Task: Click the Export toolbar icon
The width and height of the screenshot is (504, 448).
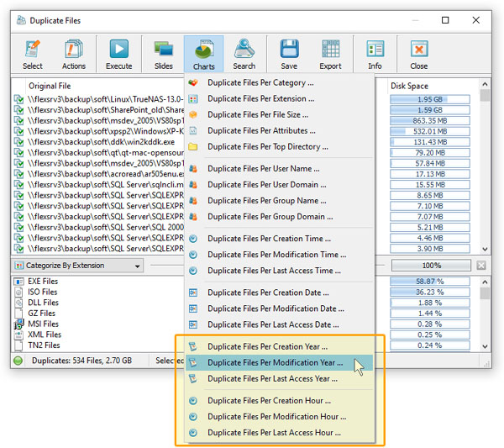Action: click(330, 55)
